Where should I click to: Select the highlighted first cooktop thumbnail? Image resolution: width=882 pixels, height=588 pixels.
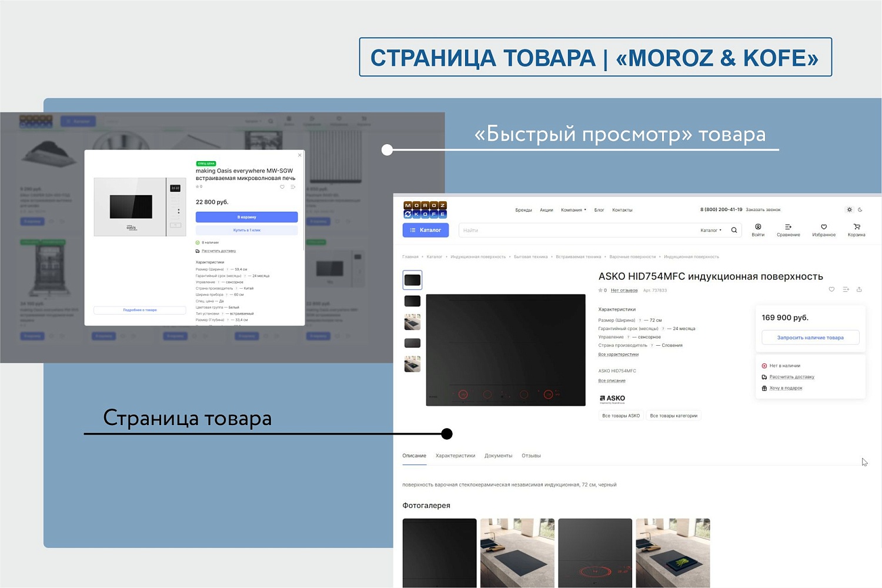[412, 280]
